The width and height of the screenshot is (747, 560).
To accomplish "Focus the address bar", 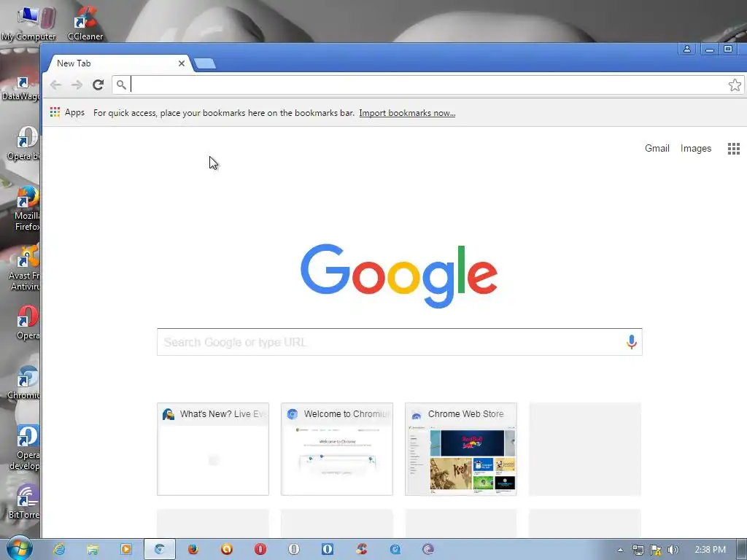I will pyautogui.click(x=429, y=85).
